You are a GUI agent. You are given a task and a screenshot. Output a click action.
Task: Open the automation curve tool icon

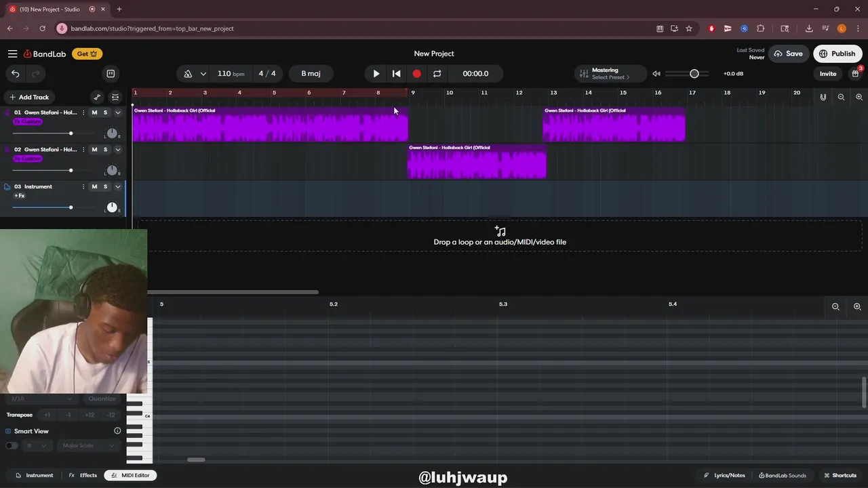coord(97,97)
